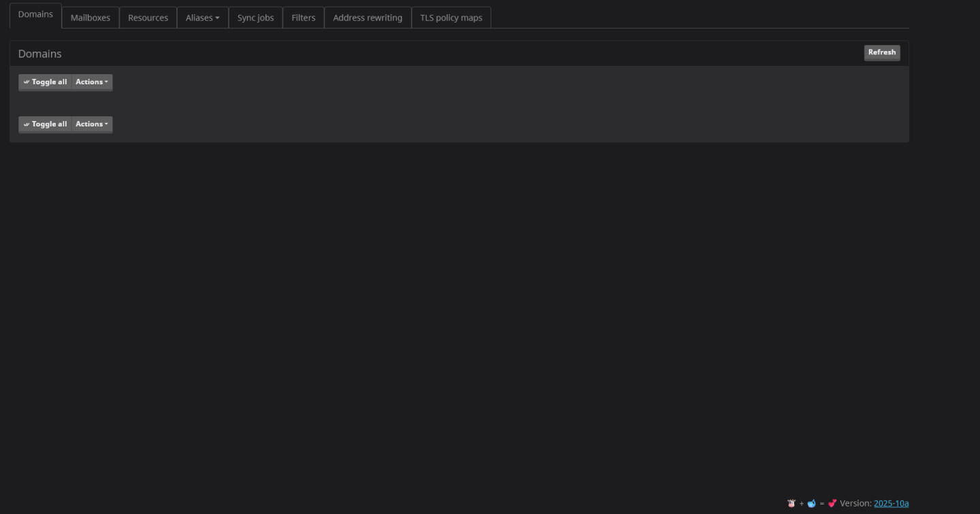Click the pink hearts emoji in footer

coord(832,504)
